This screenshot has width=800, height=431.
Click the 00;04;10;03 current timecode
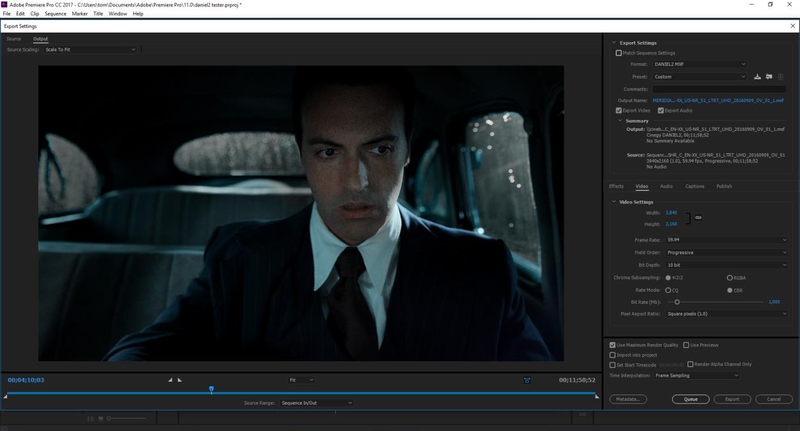tap(26, 380)
